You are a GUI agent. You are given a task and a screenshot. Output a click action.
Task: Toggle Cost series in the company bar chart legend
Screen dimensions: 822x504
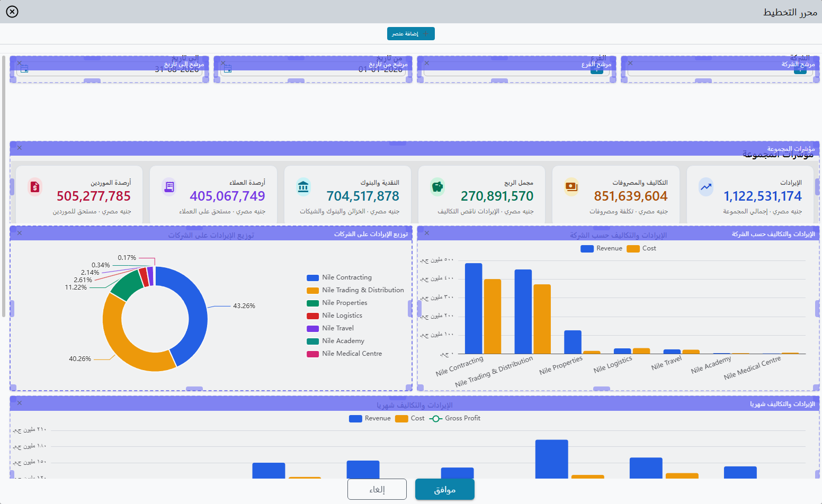[x=641, y=248]
